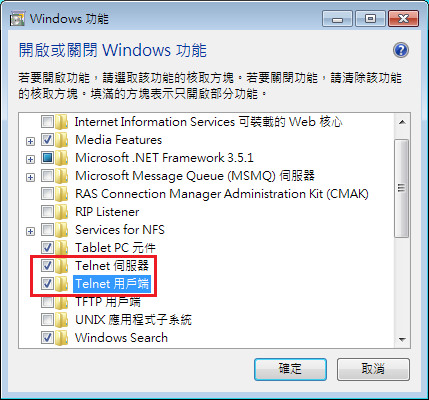Select the TFTP 用戶端 folder icon
Viewport: 429px width, 400px height.
62,302
